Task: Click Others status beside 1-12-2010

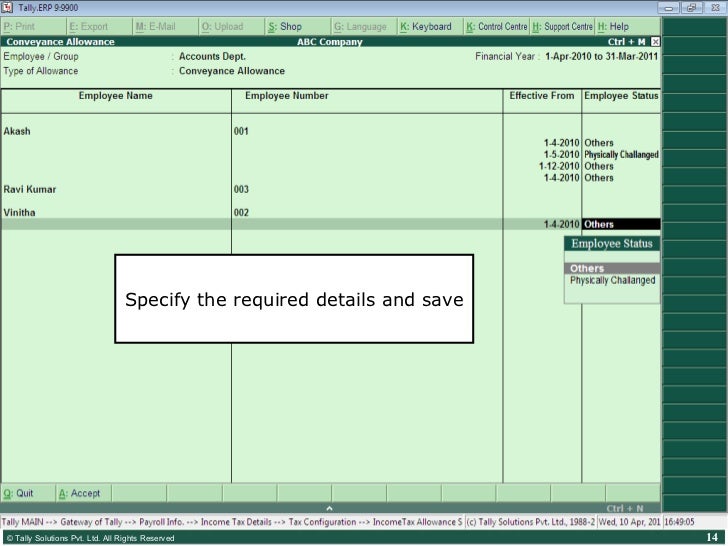Action: click(598, 166)
